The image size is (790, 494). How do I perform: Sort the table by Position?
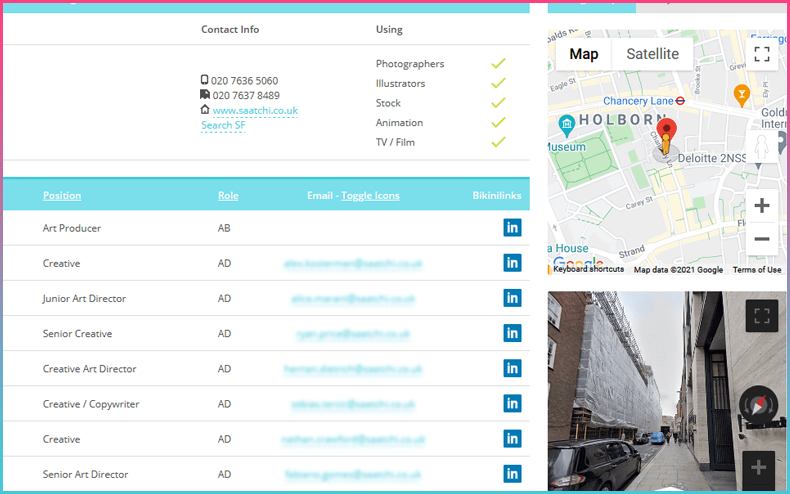[62, 196]
